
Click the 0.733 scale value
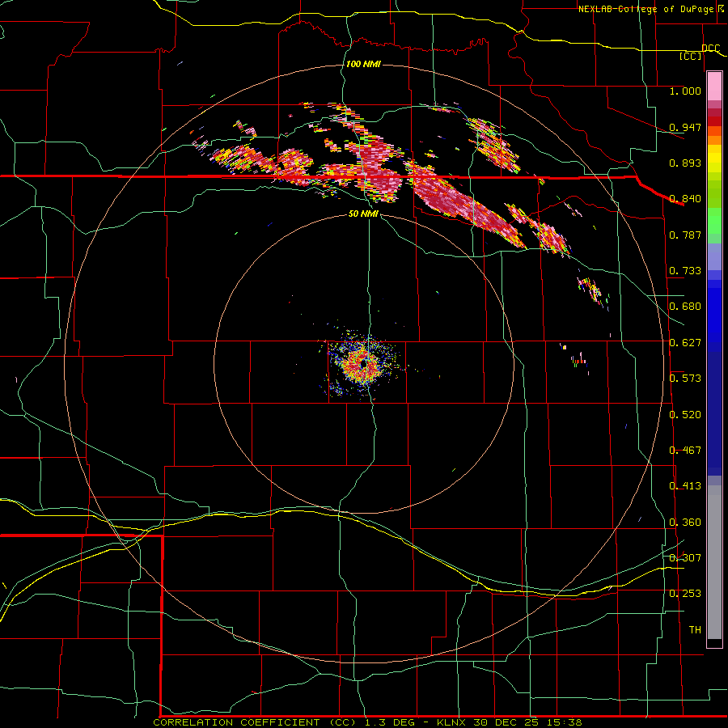coord(685,271)
